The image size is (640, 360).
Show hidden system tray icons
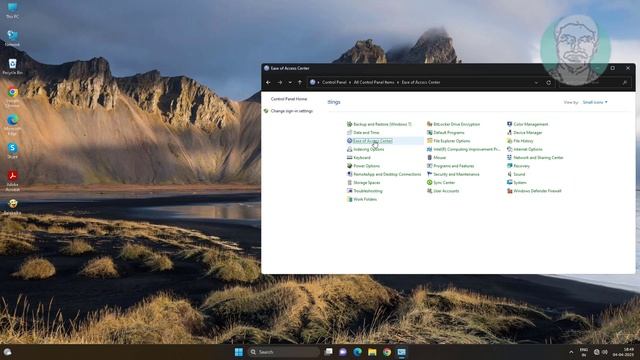pyautogui.click(x=571, y=352)
